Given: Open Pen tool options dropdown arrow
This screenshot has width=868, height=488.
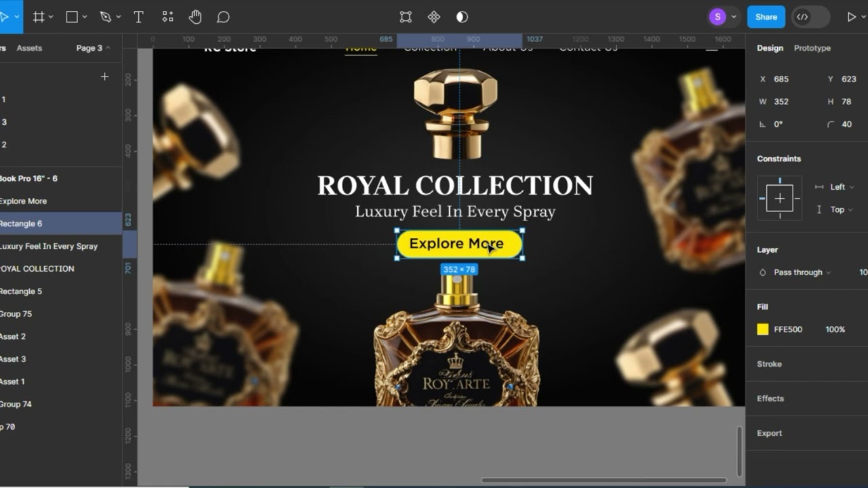Looking at the screenshot, I should (117, 17).
